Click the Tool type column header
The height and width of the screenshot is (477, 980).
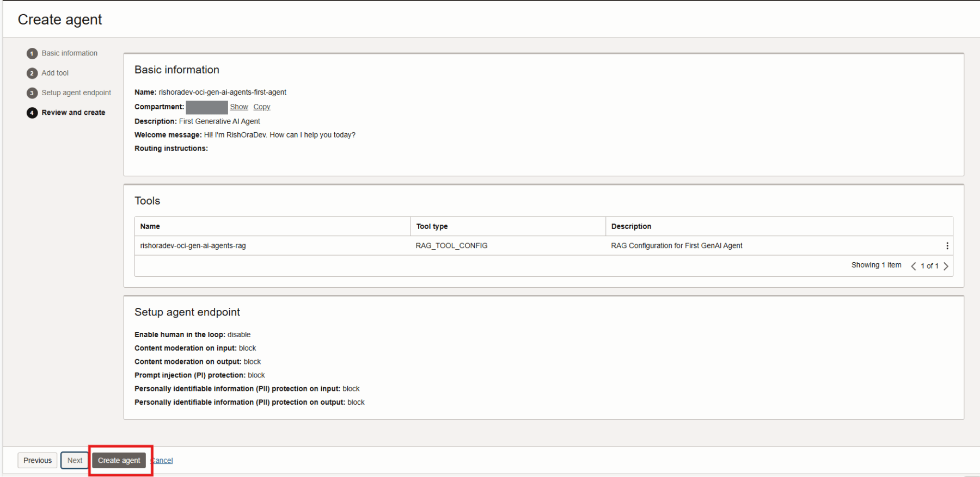point(432,226)
